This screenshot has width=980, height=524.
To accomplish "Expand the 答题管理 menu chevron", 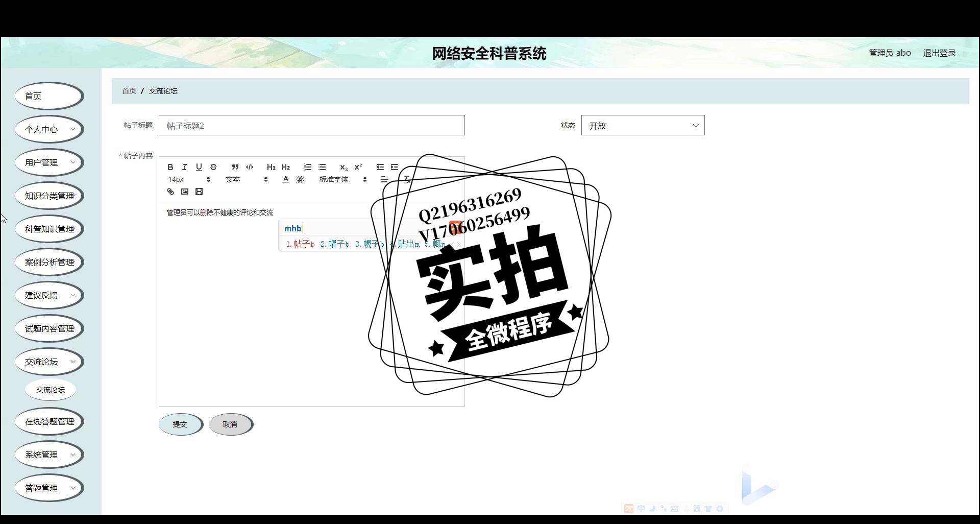I will point(73,488).
